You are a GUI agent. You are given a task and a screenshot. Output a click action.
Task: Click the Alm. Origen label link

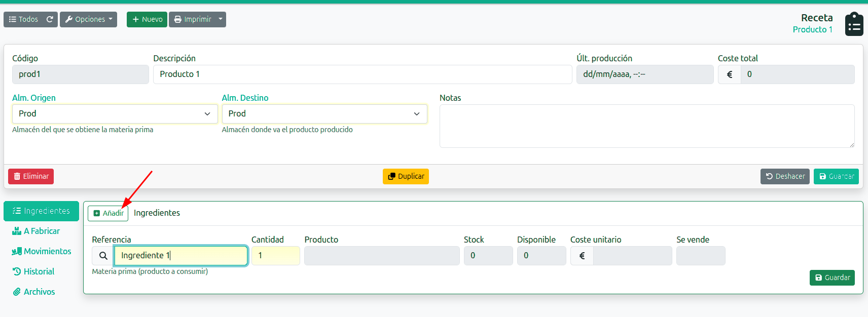coord(34,98)
